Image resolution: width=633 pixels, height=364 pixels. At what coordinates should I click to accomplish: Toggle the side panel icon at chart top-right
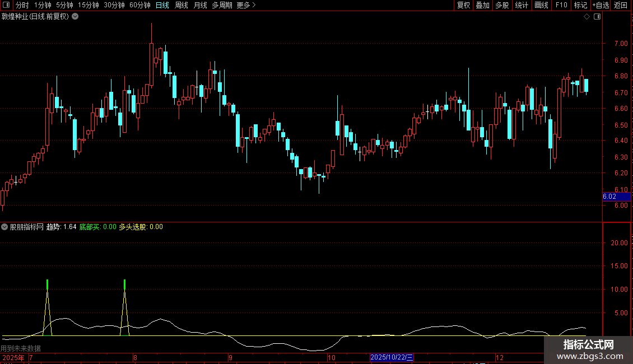coord(597,17)
